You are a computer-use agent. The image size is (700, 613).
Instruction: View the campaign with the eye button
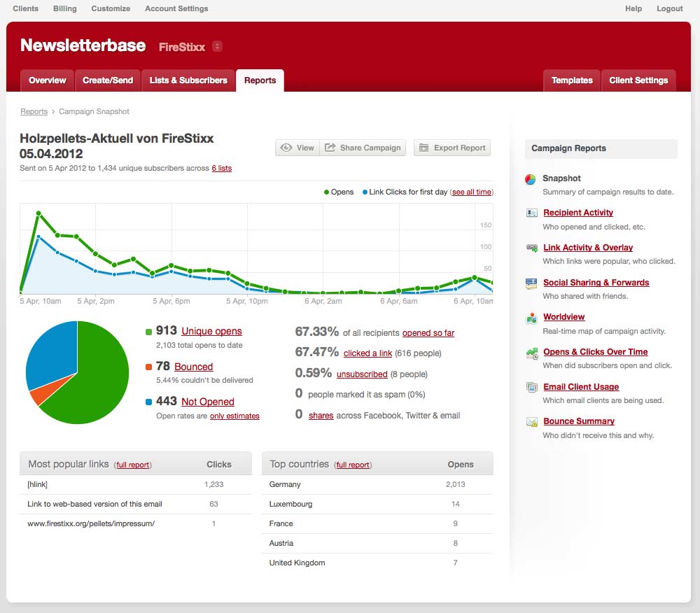297,148
